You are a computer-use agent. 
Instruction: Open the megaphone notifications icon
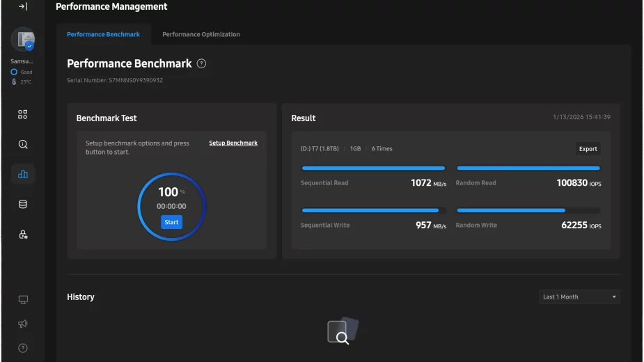[23, 324]
